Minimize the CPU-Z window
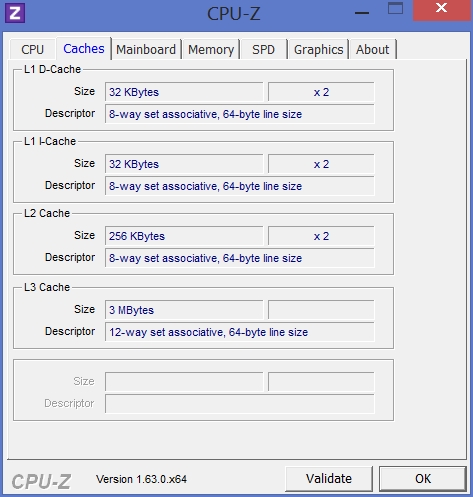 point(362,13)
